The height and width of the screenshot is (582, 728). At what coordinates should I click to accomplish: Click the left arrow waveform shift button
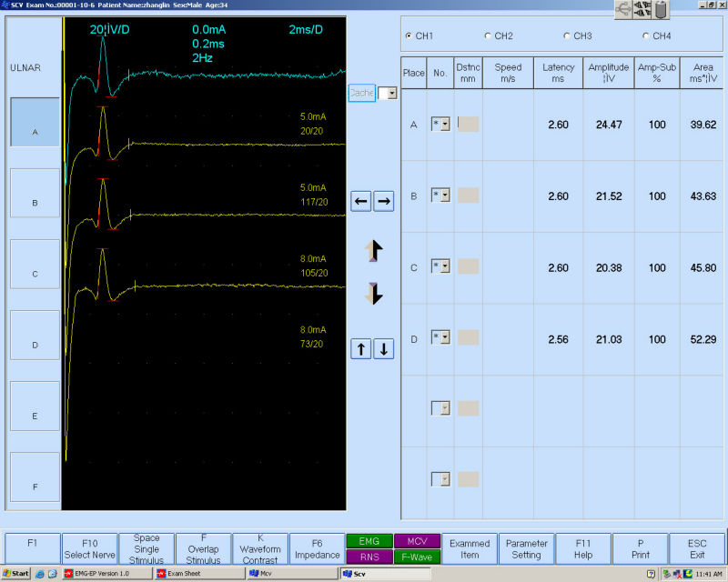point(360,201)
